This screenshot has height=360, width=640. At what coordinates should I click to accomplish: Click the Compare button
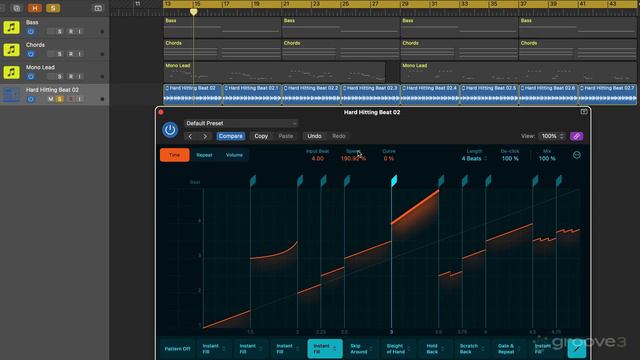231,136
